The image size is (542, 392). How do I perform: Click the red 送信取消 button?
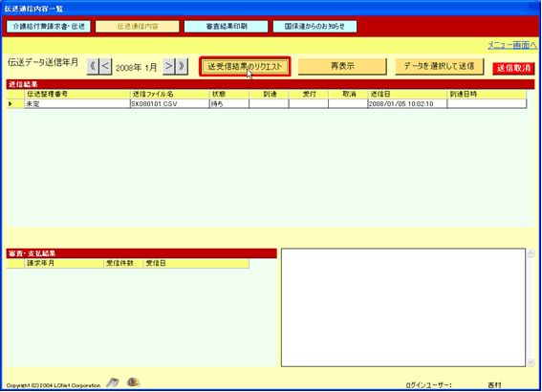[x=513, y=68]
